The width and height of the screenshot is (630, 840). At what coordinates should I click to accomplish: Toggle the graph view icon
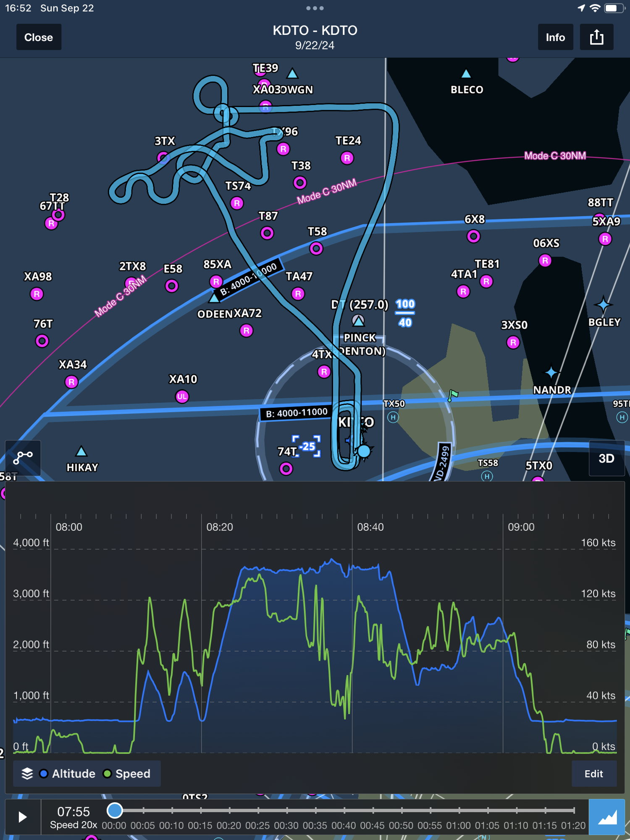coord(606,817)
